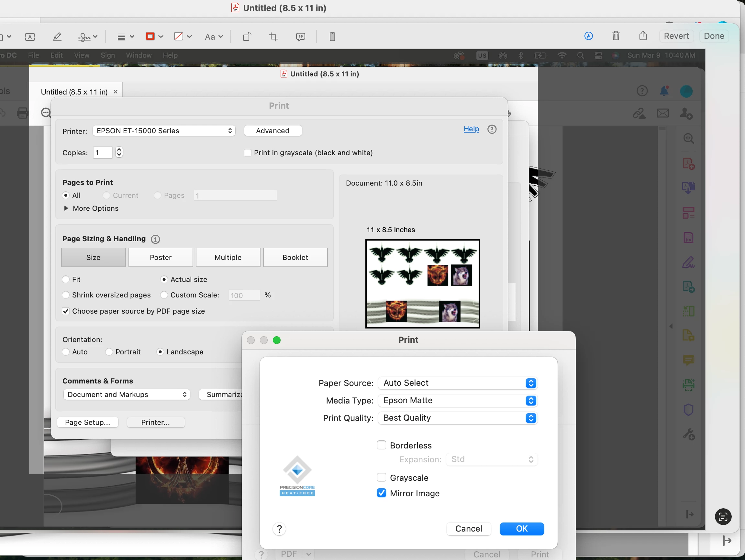Click the rotate icon in markup toolbar
The image size is (745, 560).
point(247,36)
